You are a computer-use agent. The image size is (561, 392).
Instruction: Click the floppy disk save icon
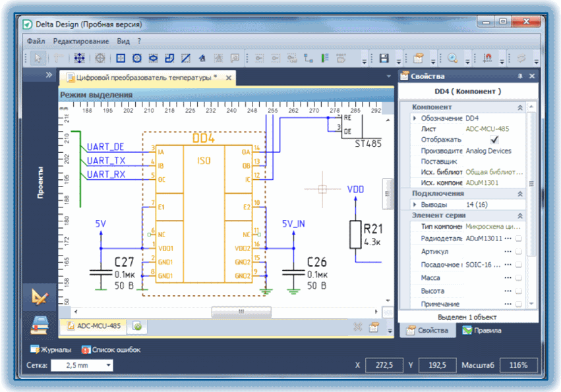click(x=384, y=58)
